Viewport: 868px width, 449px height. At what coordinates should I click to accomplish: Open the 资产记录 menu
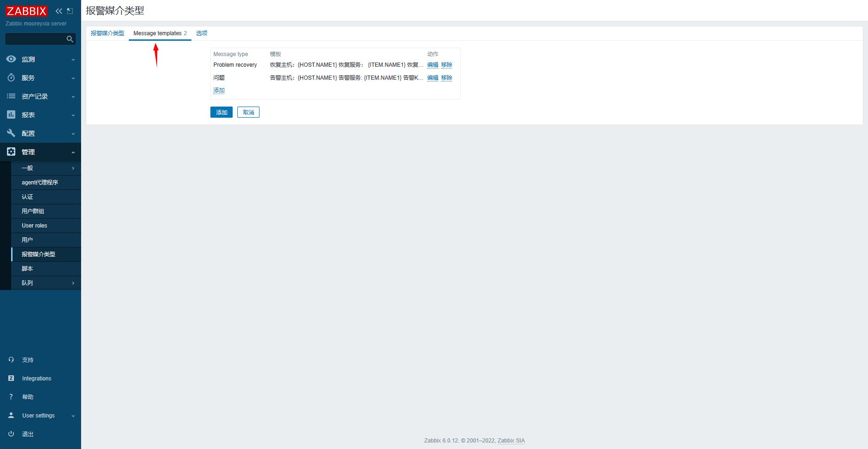tap(40, 96)
